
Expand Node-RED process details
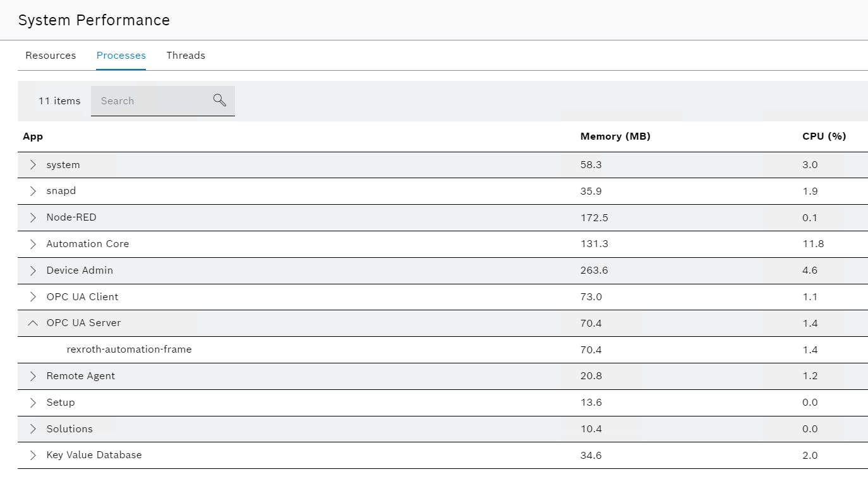pyautogui.click(x=33, y=217)
